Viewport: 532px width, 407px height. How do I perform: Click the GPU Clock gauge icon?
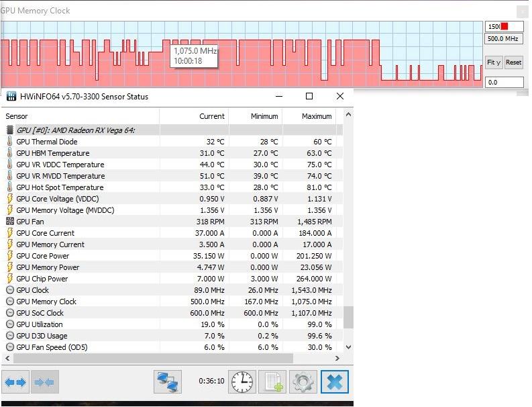pos(10,289)
